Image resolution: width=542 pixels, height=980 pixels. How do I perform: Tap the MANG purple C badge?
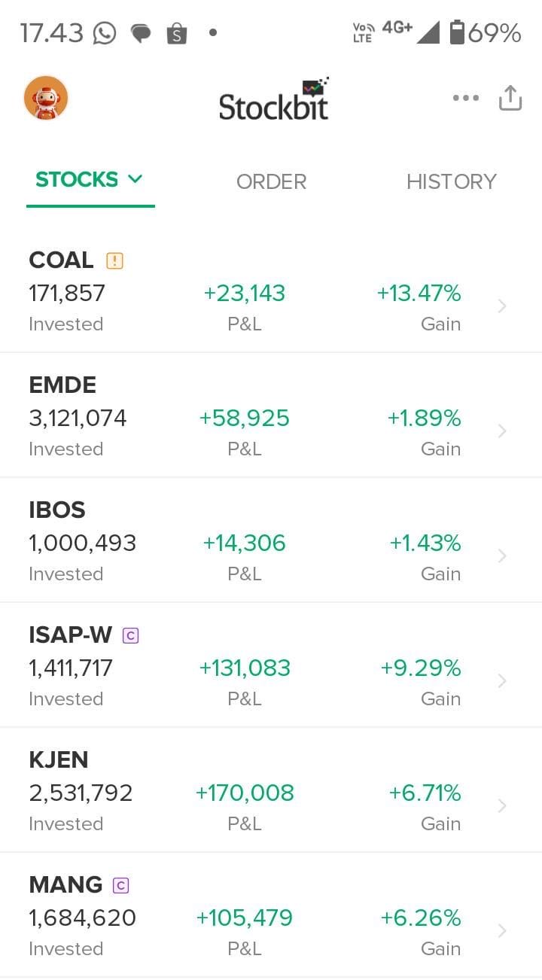click(x=120, y=885)
